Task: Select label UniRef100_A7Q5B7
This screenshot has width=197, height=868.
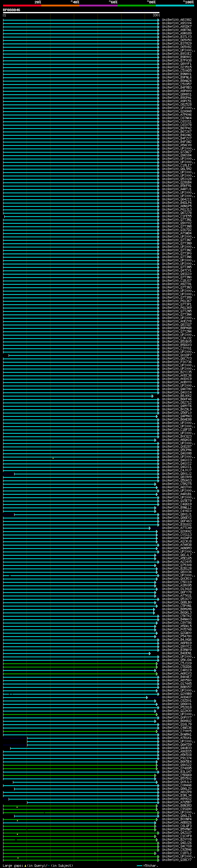Action: 177,802
